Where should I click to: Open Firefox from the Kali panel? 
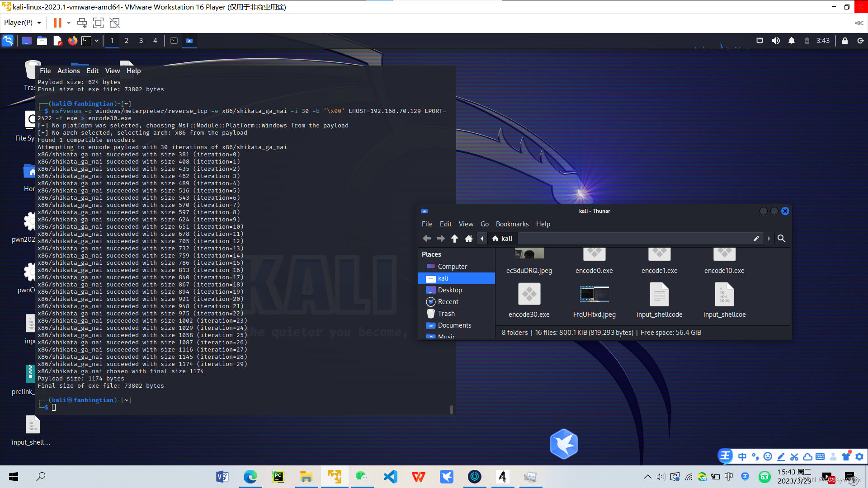click(x=72, y=41)
